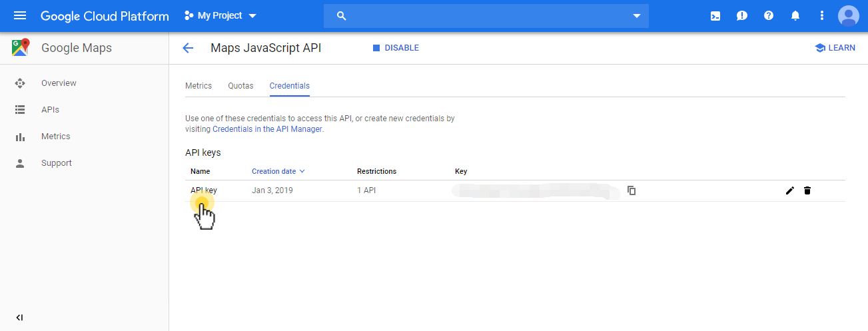Click the APIs list icon
The height and width of the screenshot is (331, 868).
tap(20, 110)
